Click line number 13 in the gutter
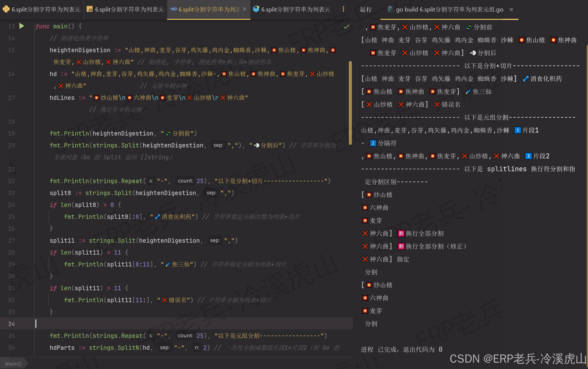 coord(11,26)
